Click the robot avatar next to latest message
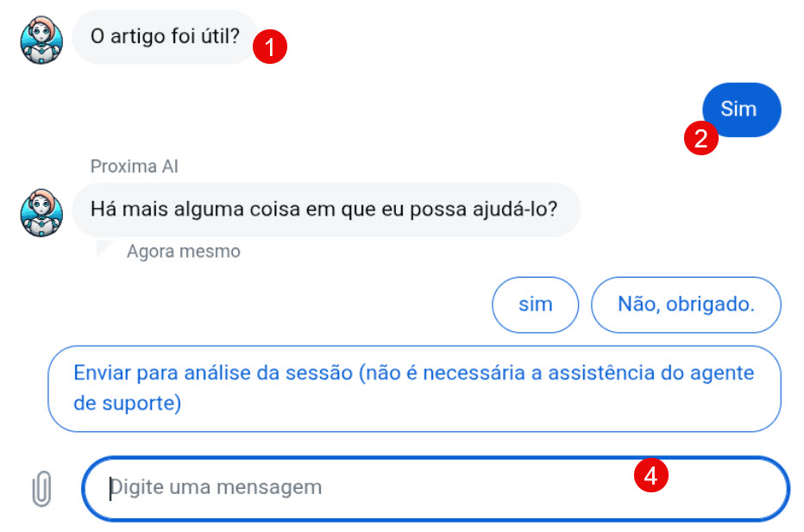Image resolution: width=804 pixels, height=532 pixels. [40, 211]
